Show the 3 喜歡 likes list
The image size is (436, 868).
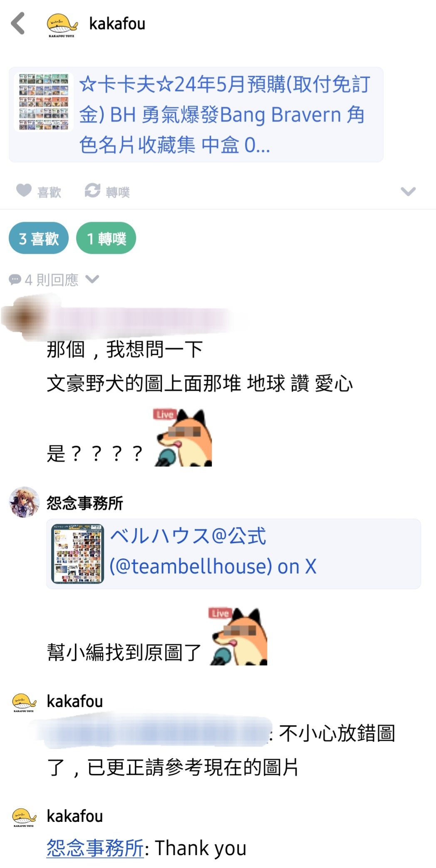(x=39, y=238)
